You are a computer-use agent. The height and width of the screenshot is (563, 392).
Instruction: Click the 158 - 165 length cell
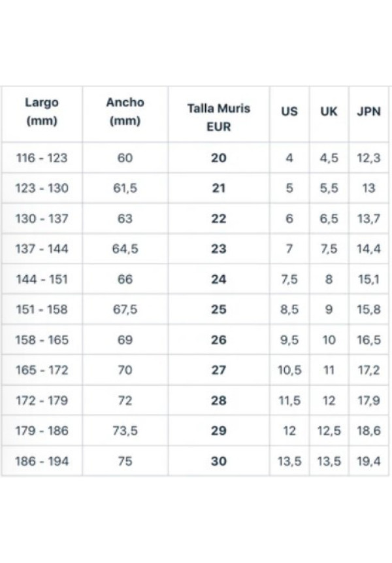42,340
